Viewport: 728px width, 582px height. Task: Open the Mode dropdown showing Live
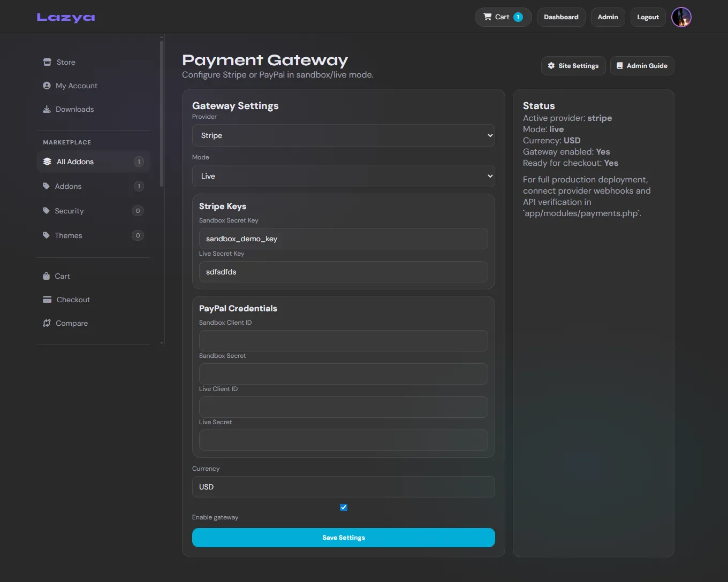344,176
